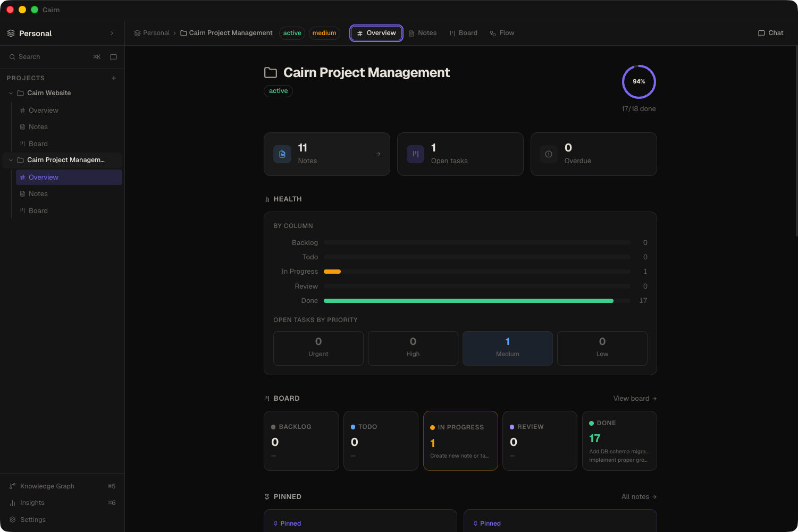Click Cairn Project Management breadcrumb
This screenshot has height=532, width=798.
coord(226,33)
